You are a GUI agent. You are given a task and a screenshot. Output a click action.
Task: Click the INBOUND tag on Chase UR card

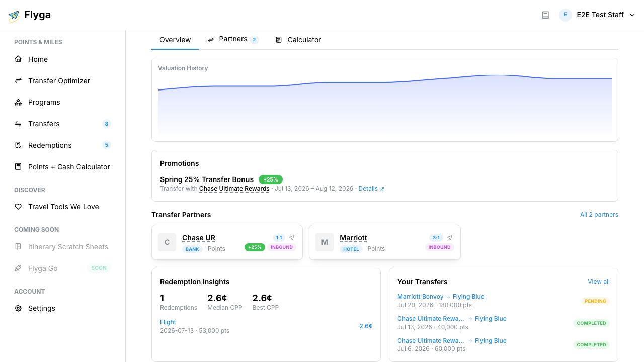click(282, 247)
